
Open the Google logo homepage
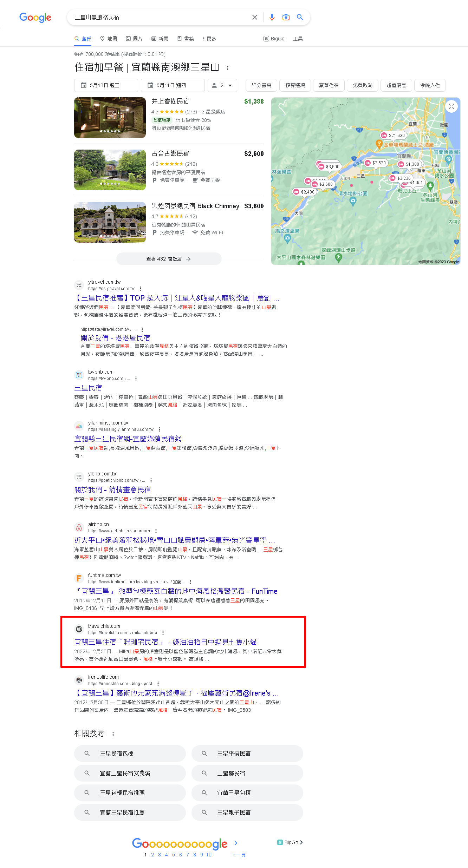[35, 17]
